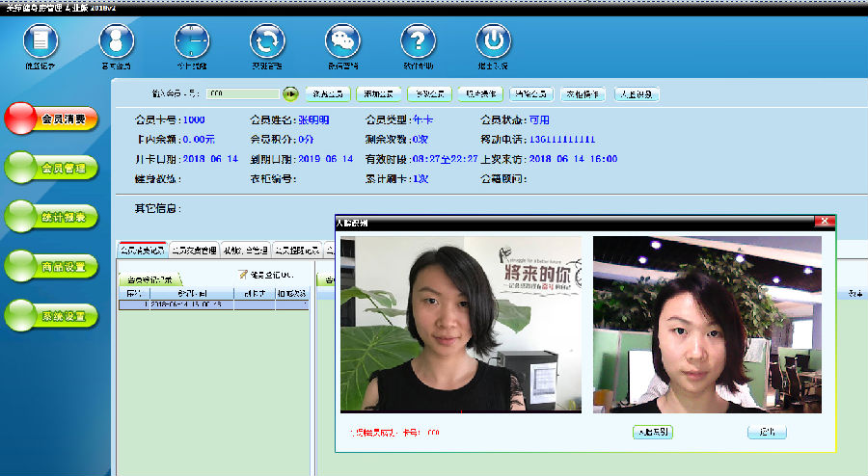Select the record row dated 2018-06-14 15:00

[x=214, y=304]
